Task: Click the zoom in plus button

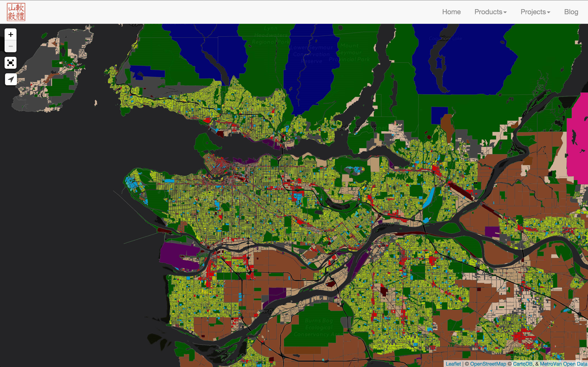Action: [11, 34]
